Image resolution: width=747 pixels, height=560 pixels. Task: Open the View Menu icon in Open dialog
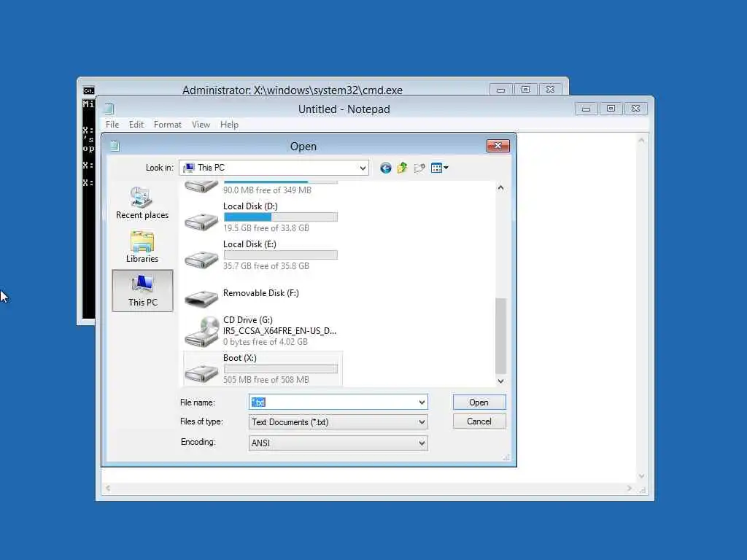436,168
